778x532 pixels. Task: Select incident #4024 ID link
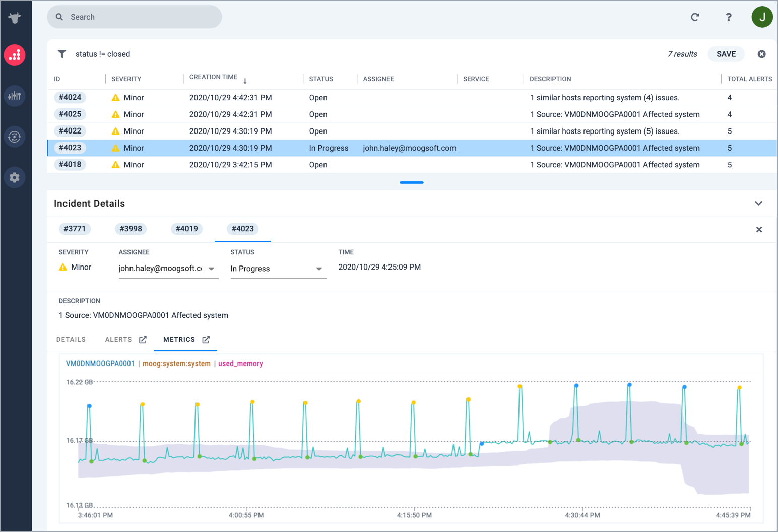[x=70, y=97]
